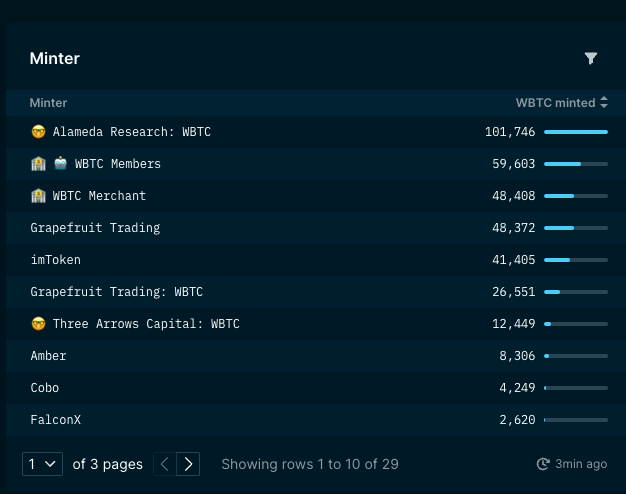This screenshot has width=626, height=494.
Task: Click the Minter panel title
Action: click(x=55, y=58)
